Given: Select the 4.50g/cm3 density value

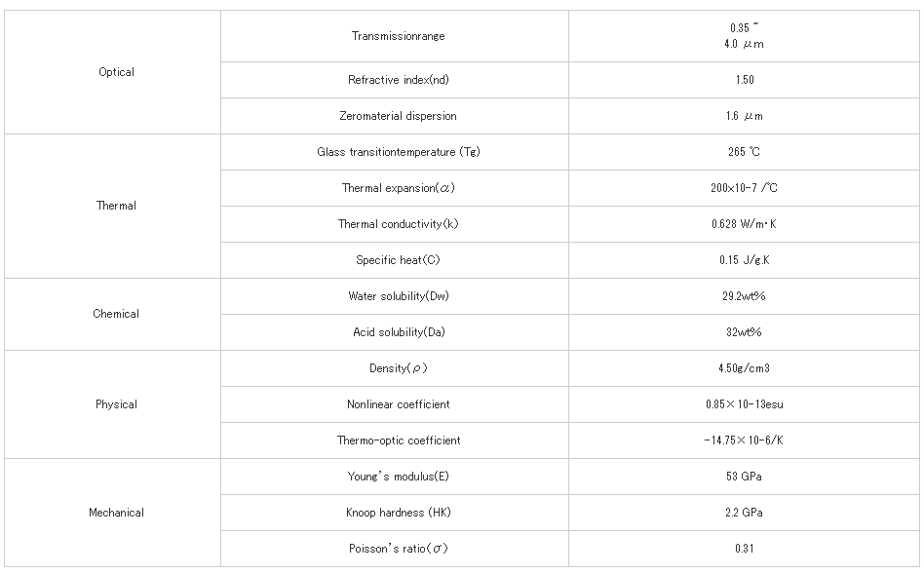Looking at the screenshot, I should click(745, 368).
